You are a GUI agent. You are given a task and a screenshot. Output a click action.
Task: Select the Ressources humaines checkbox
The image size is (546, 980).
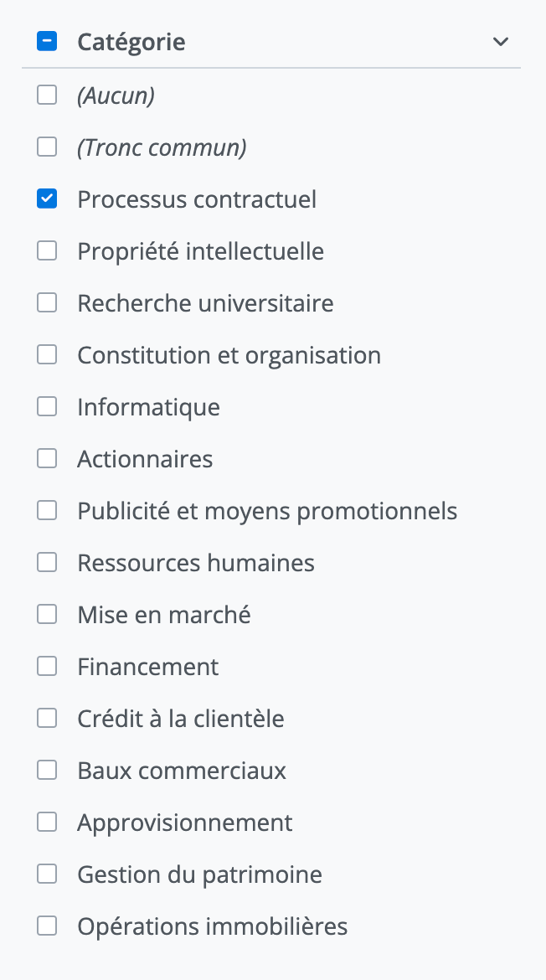pyautogui.click(x=47, y=563)
